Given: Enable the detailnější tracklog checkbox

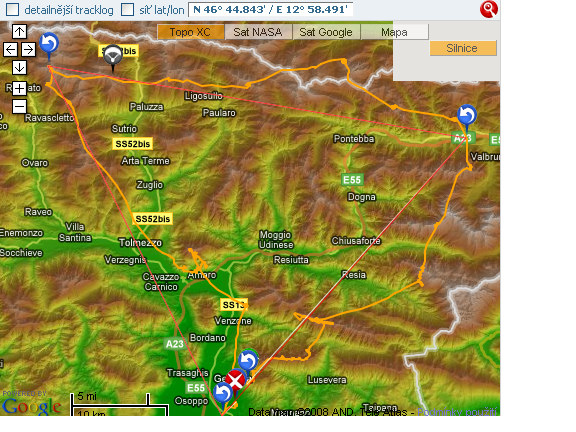Looking at the screenshot, I should pos(12,10).
